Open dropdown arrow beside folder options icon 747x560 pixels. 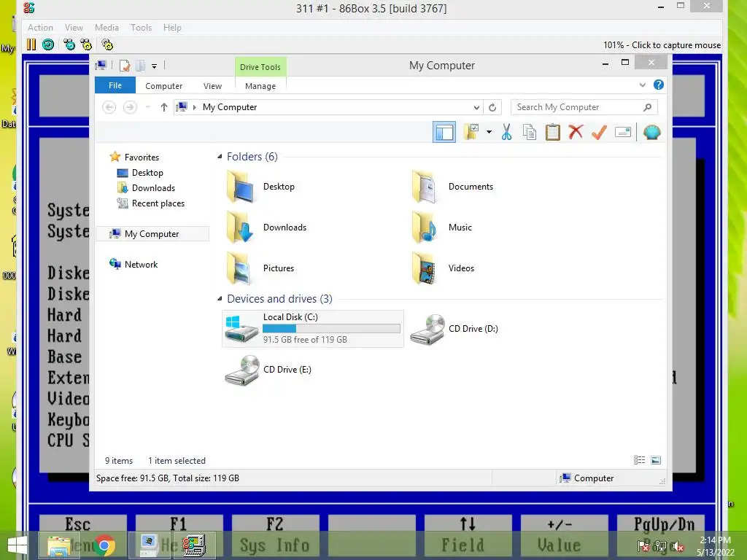pyautogui.click(x=489, y=132)
